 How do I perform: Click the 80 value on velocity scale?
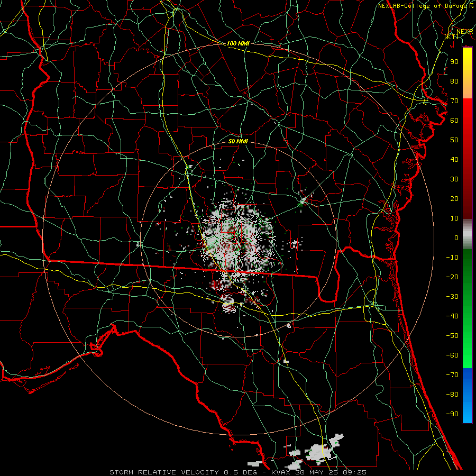pos(454,81)
